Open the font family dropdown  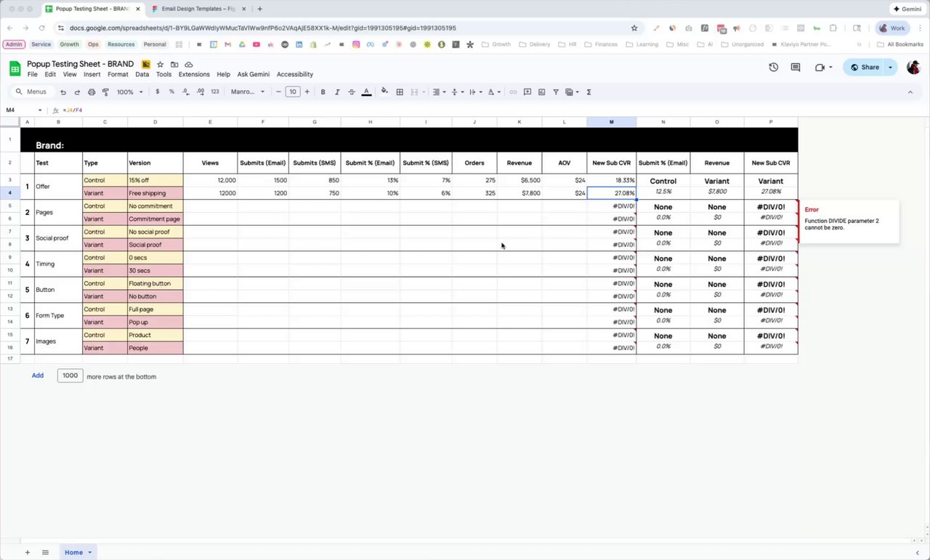pos(248,92)
